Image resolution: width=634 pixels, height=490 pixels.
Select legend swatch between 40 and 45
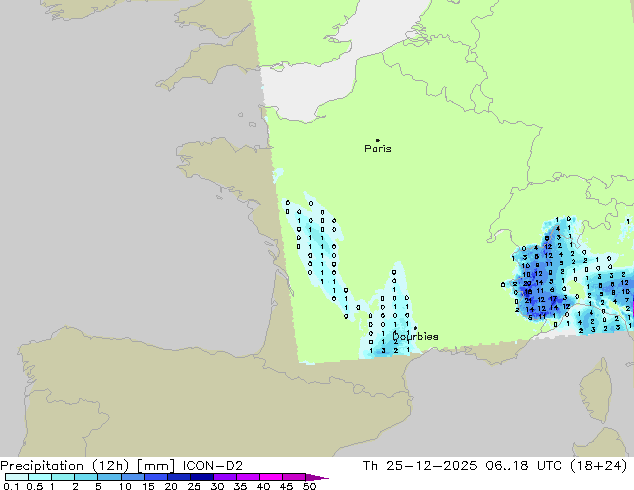tap(271, 477)
